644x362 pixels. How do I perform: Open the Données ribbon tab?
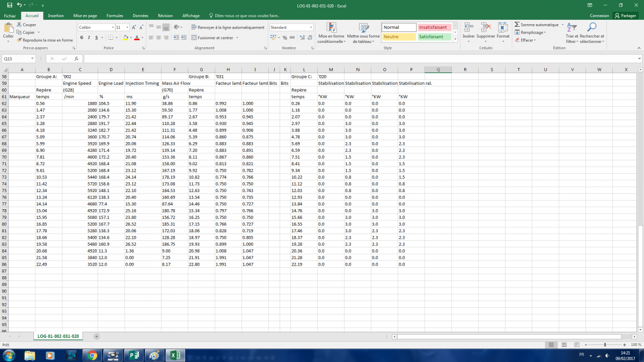pyautogui.click(x=140, y=16)
